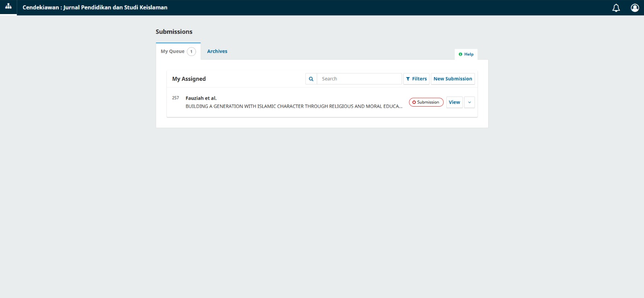Screen dimensions: 644x298
Task: Click the search magnifier icon
Action: pos(311,79)
